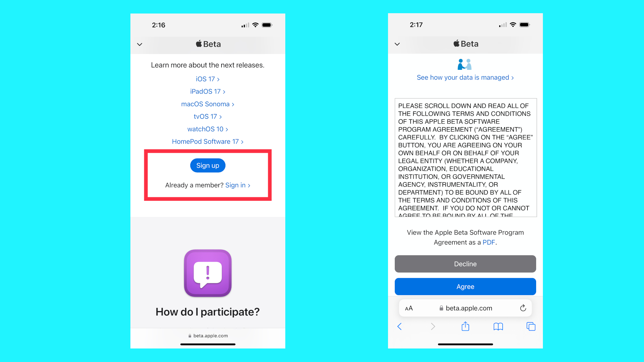644x362 pixels.
Task: Tap the Sign up button
Action: [207, 165]
